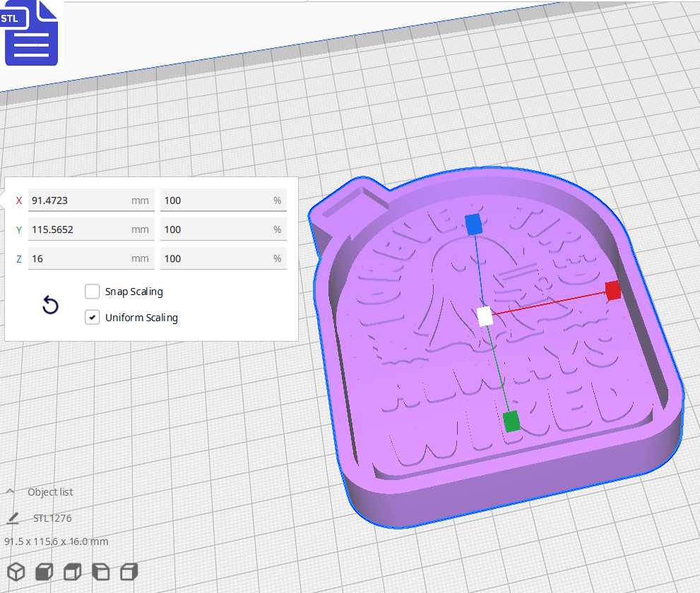700x593 pixels.
Task: Switch to the right side view
Action: (x=129, y=572)
